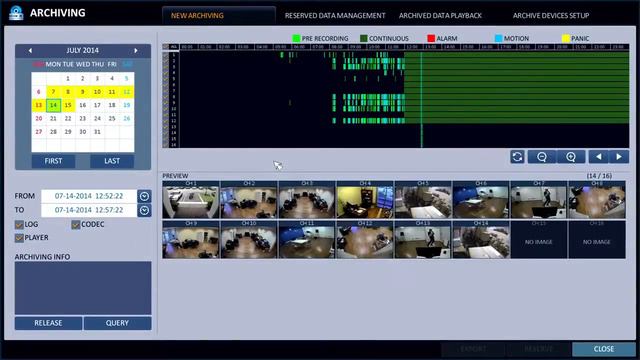Viewport: 640px width, 360px height.
Task: Select the CH 9 preview thumbnail
Action: tap(191, 240)
